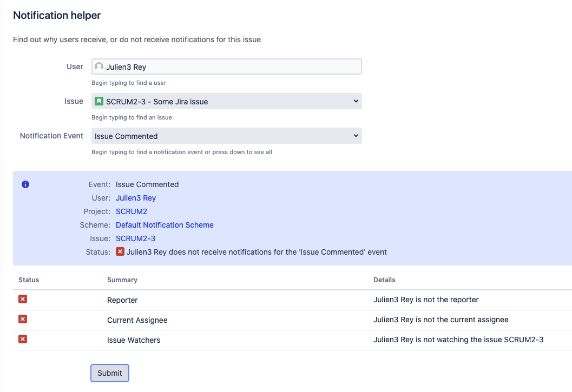572x392 pixels.
Task: Click the Julien3 Rey user link
Action: click(136, 198)
